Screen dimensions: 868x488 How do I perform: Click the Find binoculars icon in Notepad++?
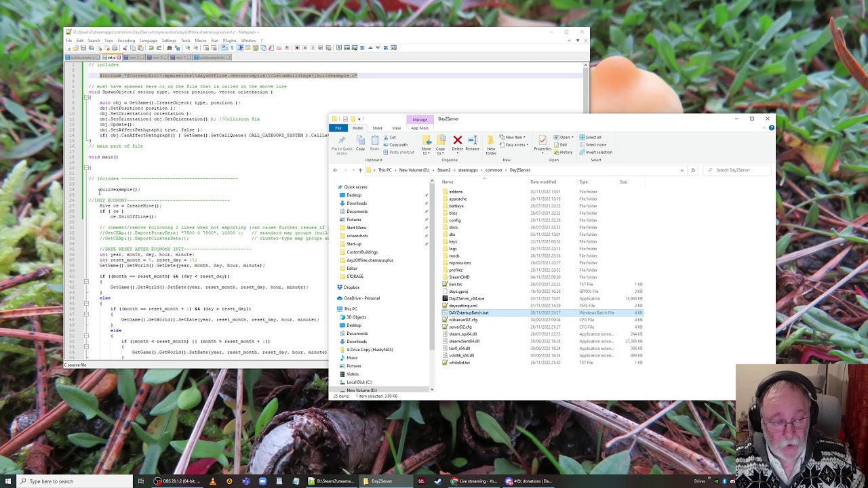pyautogui.click(x=169, y=47)
